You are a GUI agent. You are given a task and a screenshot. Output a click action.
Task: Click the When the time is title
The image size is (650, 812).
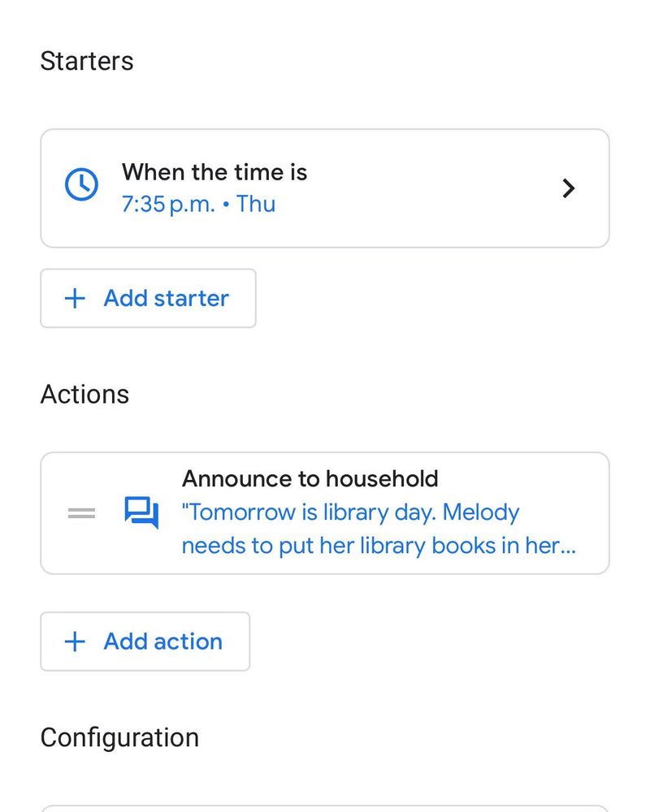214,172
